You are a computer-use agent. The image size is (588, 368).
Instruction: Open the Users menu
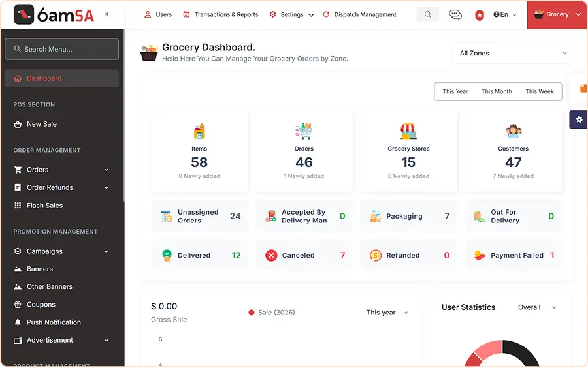[x=158, y=14]
